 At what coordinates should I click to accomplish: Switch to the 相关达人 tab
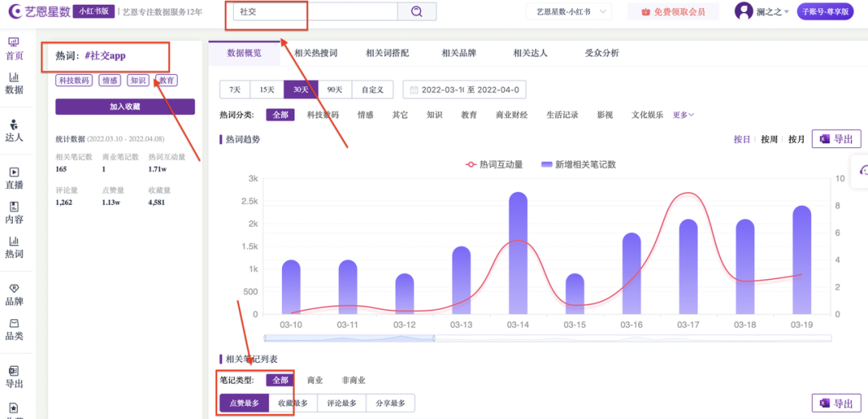pyautogui.click(x=530, y=54)
